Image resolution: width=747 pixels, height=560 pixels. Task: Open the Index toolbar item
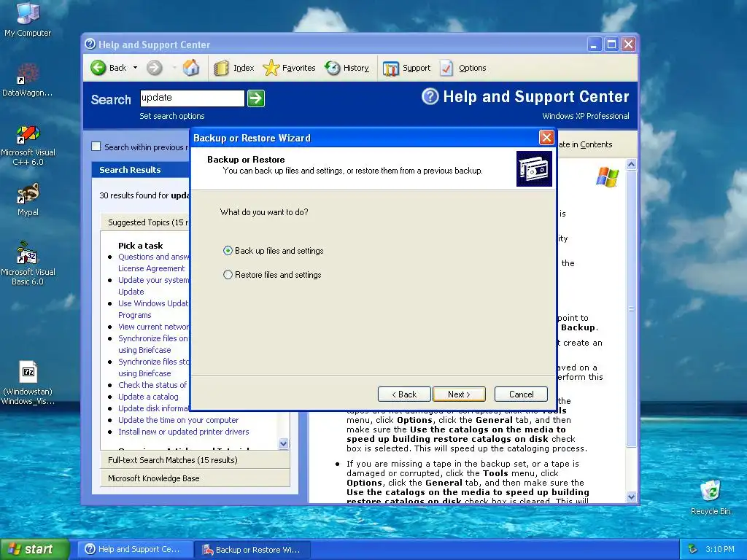[233, 68]
